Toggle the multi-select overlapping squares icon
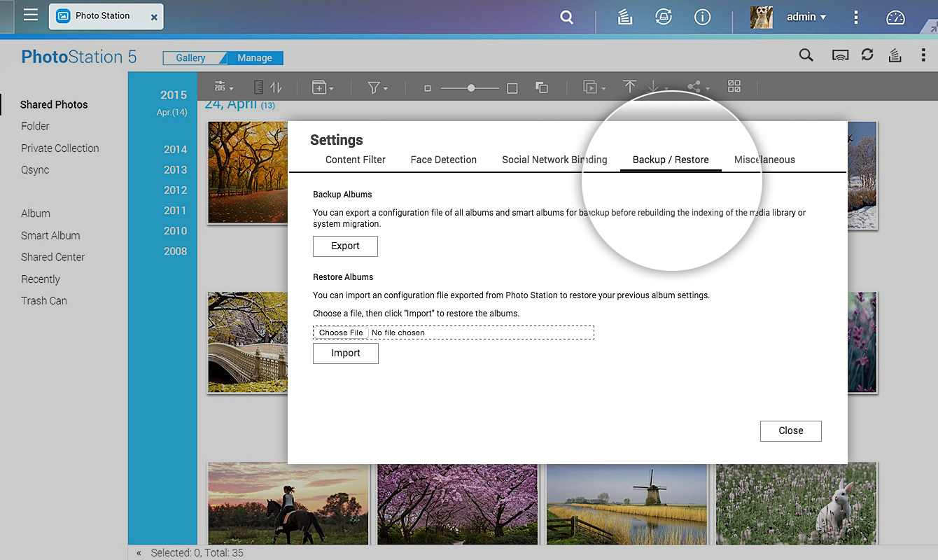 [x=542, y=87]
